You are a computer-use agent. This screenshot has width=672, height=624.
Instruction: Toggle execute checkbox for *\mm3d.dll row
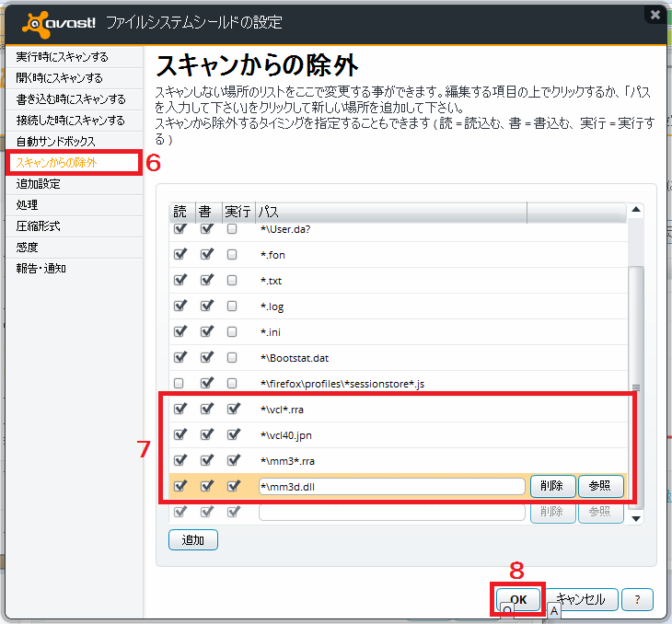[232, 486]
